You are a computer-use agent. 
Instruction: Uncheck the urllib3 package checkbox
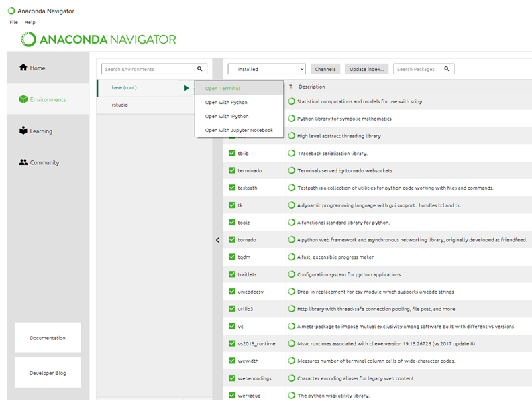(x=232, y=308)
